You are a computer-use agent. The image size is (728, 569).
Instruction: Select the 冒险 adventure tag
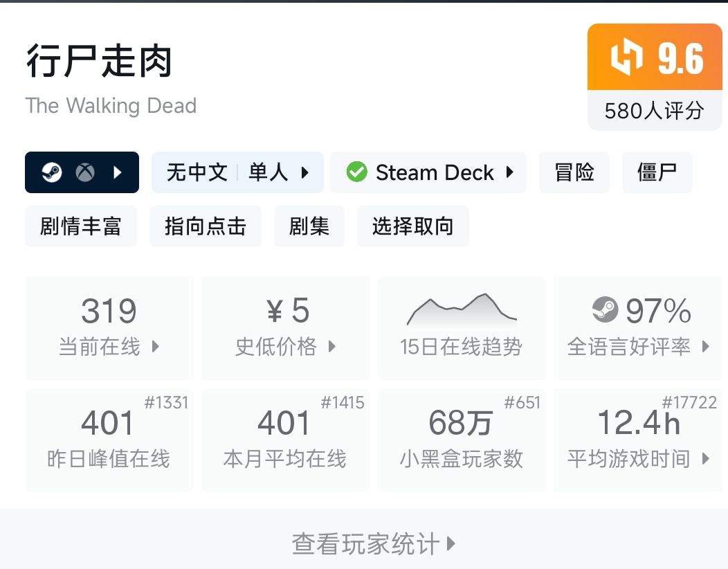pos(574,172)
